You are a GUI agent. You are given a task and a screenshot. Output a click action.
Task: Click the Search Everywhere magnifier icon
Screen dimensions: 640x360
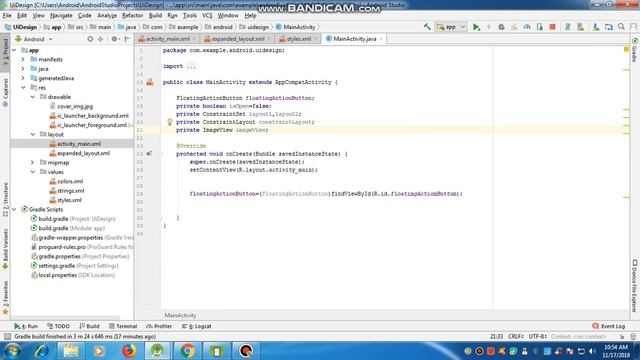point(621,27)
